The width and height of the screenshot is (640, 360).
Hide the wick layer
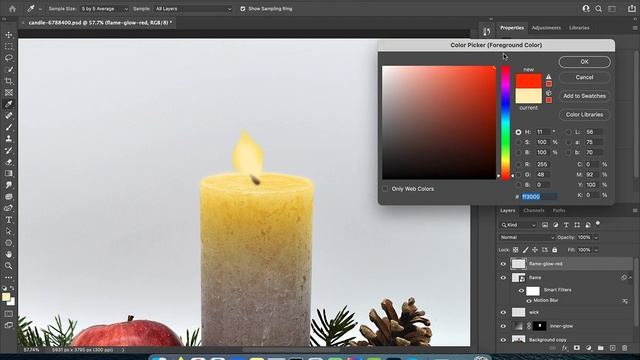[x=503, y=312]
